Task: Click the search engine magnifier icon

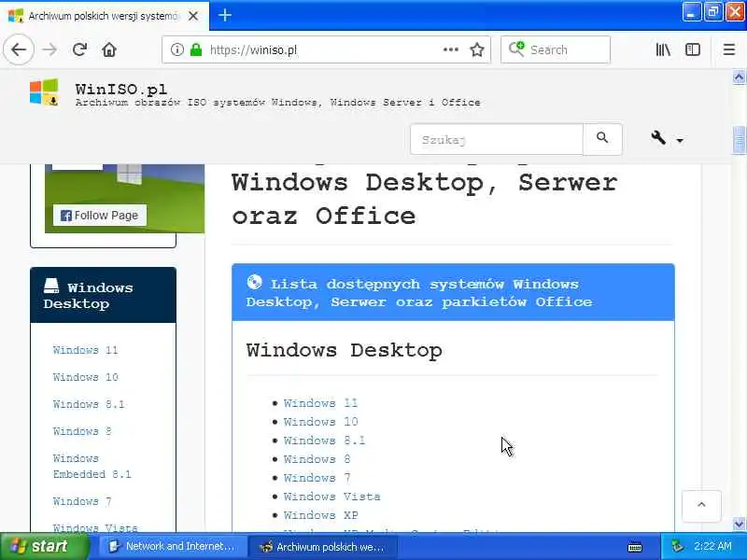Action: (x=516, y=49)
